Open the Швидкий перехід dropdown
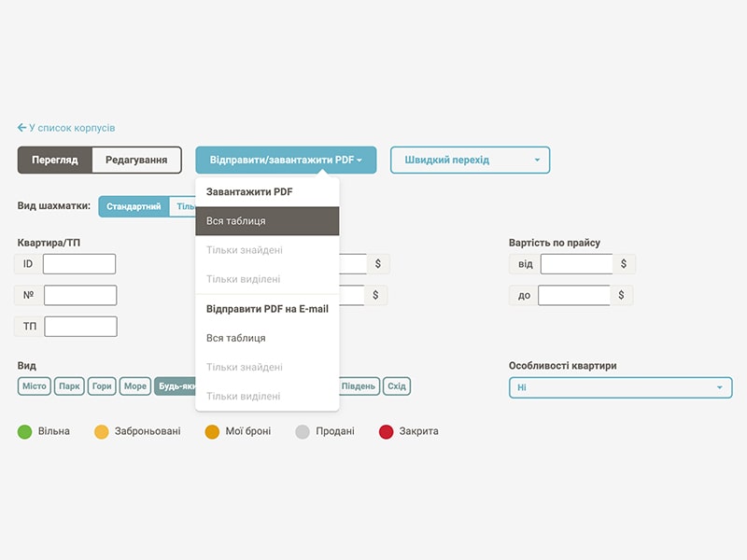 tap(470, 160)
